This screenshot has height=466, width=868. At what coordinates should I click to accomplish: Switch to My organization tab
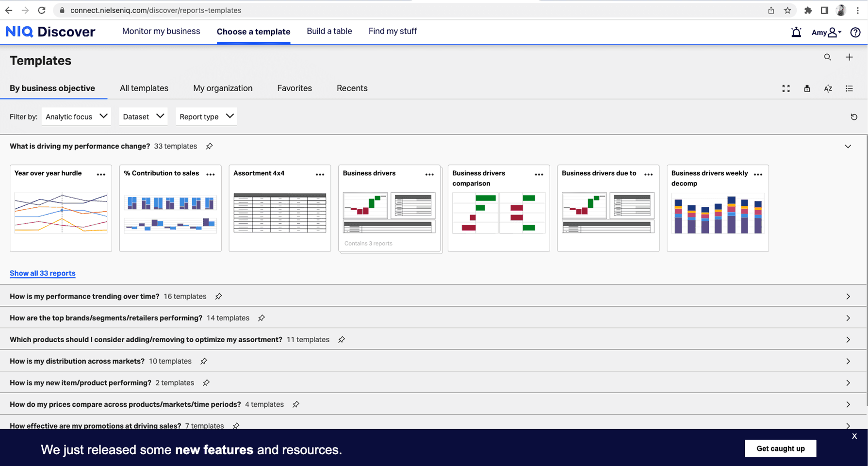(223, 88)
